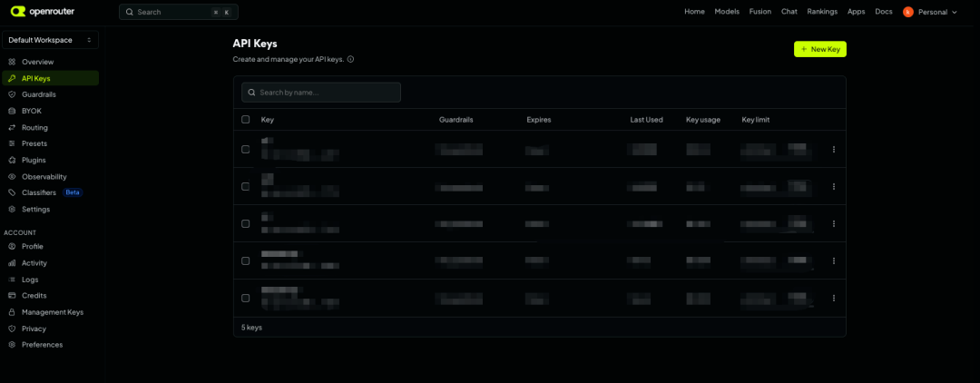Expand the Personal account chevron
Image resolution: width=980 pixels, height=383 pixels.
[954, 13]
